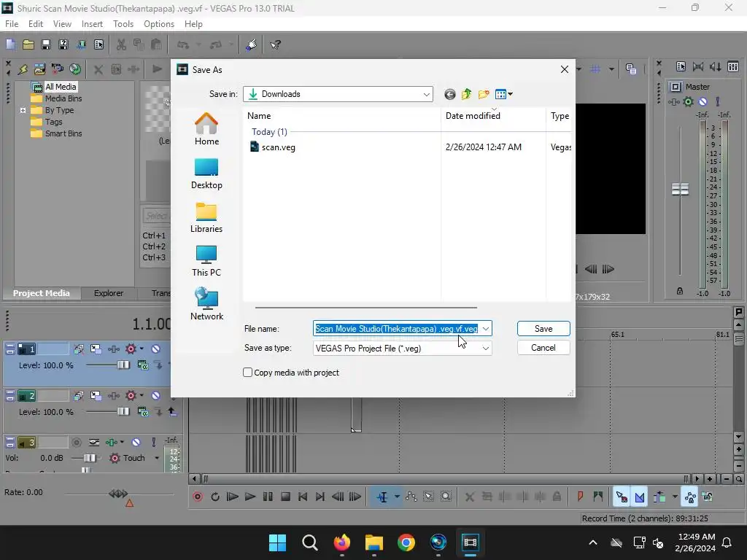Click Normal Edit tool in bottom toolbar
747x560 pixels.
[x=382, y=497]
